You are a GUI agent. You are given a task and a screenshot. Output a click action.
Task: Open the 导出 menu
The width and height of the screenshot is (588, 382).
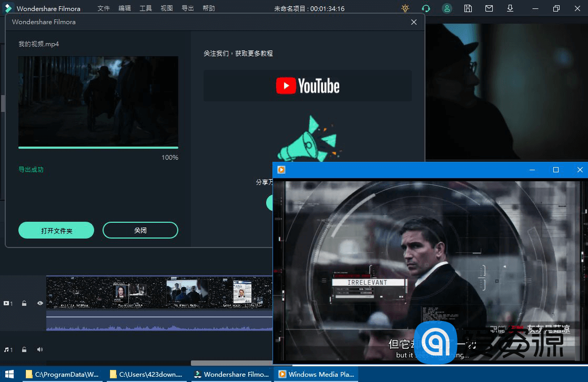pos(187,8)
